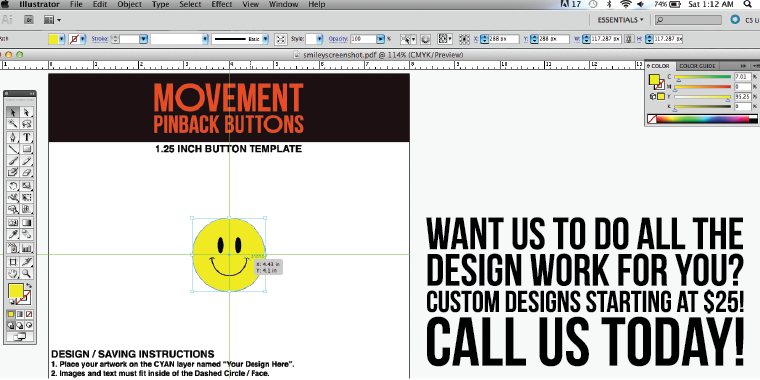The image size is (760, 380).
Task: Select the Blend tool
Action: click(x=27, y=235)
